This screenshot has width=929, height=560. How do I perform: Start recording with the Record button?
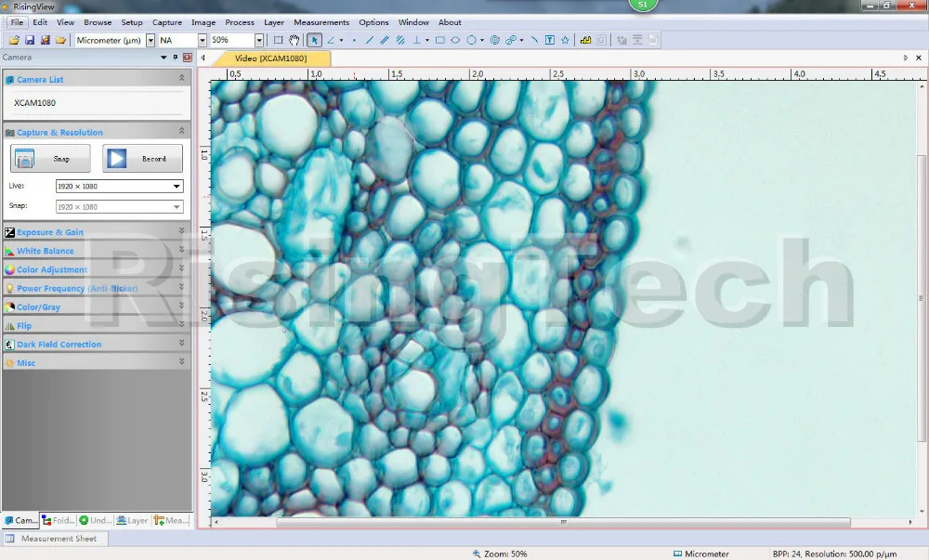click(x=142, y=159)
